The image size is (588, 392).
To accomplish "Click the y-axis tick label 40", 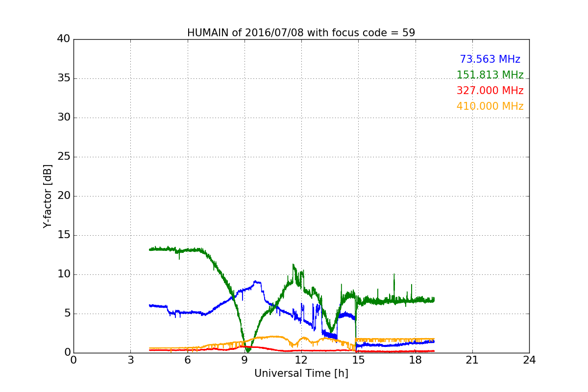I will (63, 39).
